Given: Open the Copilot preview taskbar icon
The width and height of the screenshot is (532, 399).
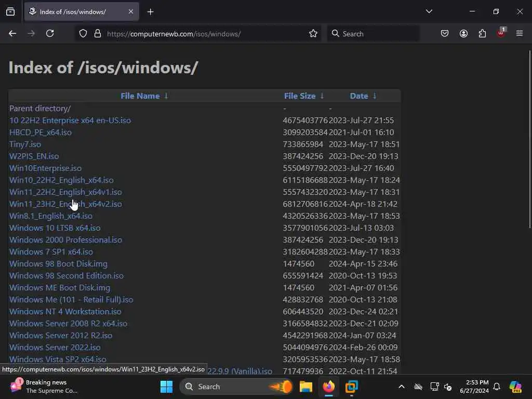Looking at the screenshot, I should click(x=515, y=387).
